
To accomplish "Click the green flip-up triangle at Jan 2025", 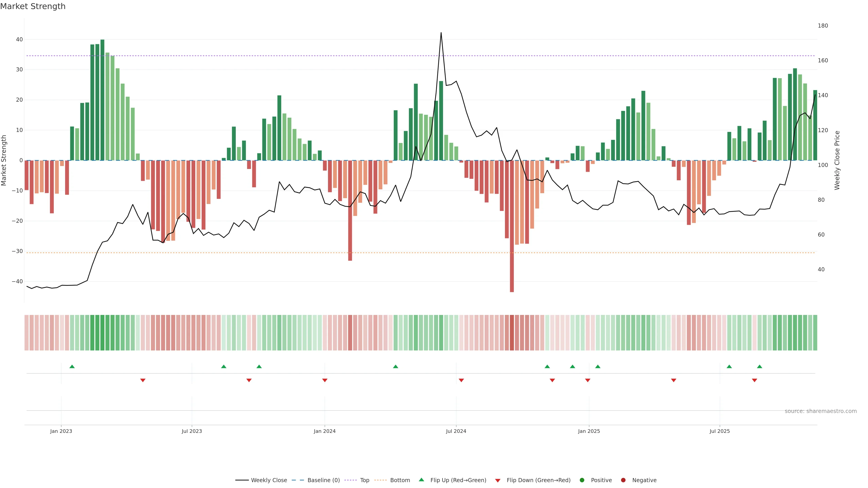I will (x=598, y=366).
